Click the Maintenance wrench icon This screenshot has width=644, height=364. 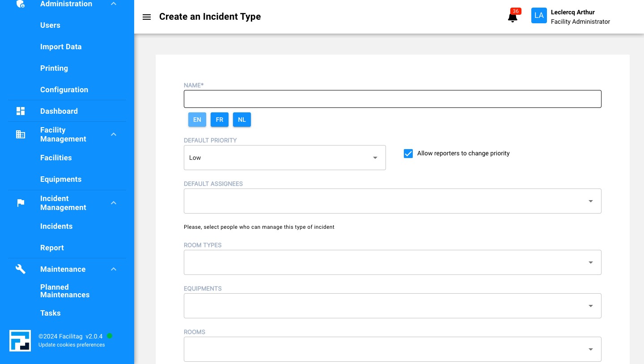pyautogui.click(x=21, y=269)
